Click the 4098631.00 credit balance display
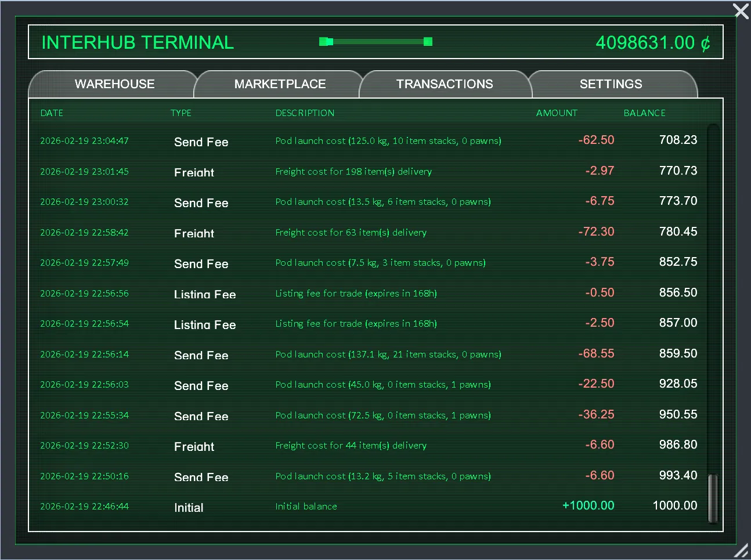 tap(652, 43)
